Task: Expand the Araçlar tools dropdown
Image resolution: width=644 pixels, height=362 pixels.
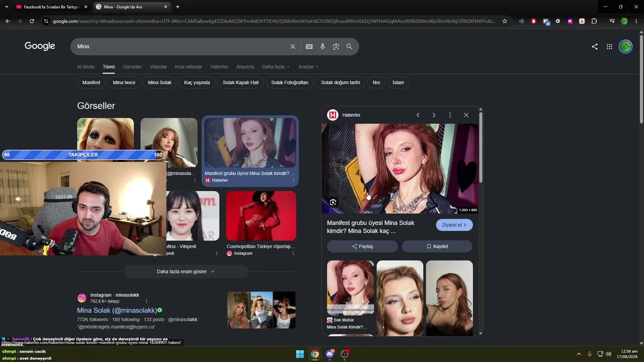Action: pos(308,67)
